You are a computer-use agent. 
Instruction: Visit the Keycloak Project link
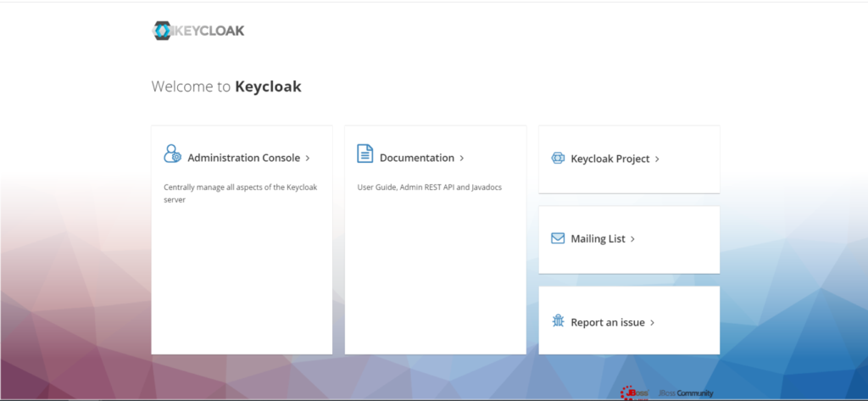pyautogui.click(x=609, y=159)
